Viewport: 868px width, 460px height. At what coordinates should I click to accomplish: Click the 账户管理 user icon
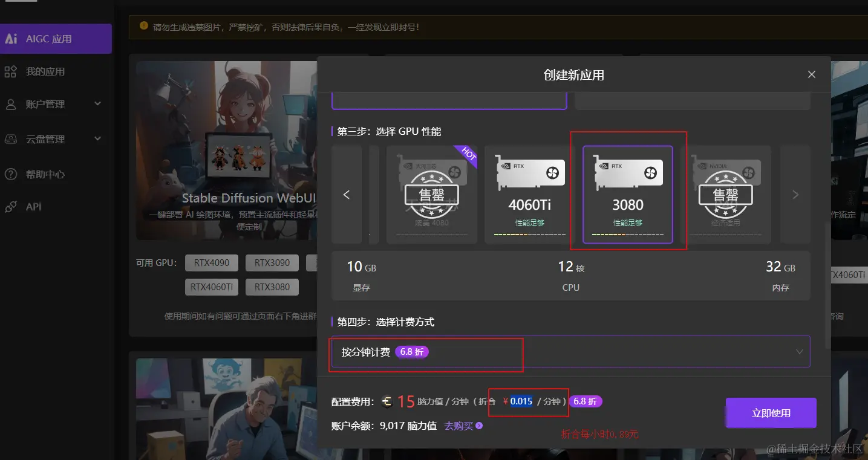tap(10, 105)
